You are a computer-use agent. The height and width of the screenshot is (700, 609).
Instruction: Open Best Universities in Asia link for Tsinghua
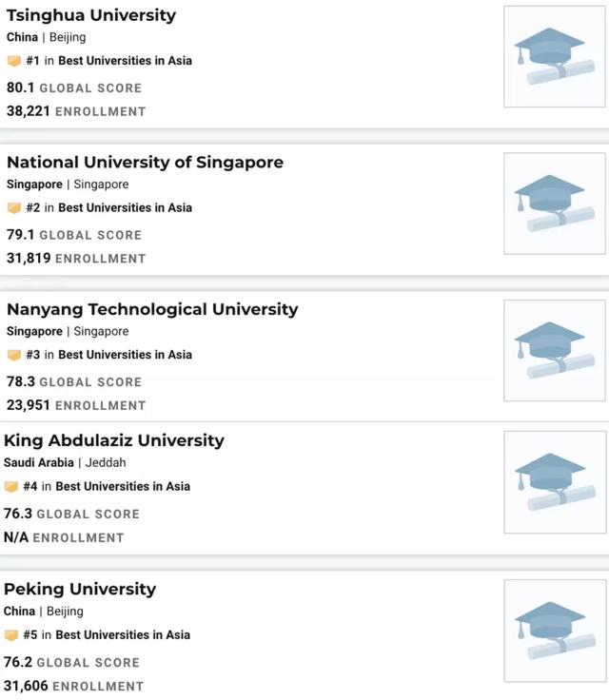[x=125, y=61]
